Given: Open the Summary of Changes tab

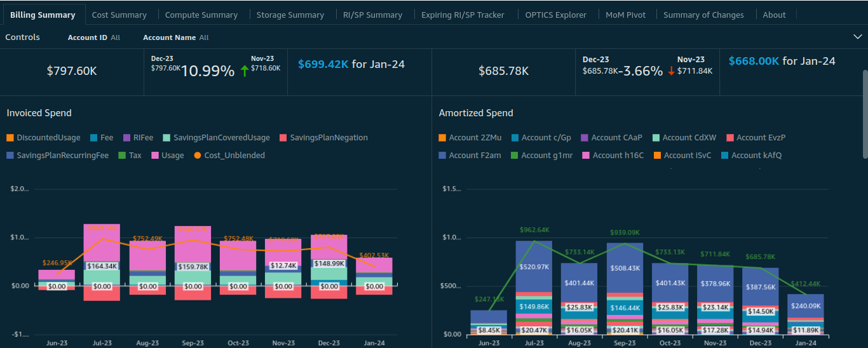Looking at the screenshot, I should pyautogui.click(x=703, y=15).
